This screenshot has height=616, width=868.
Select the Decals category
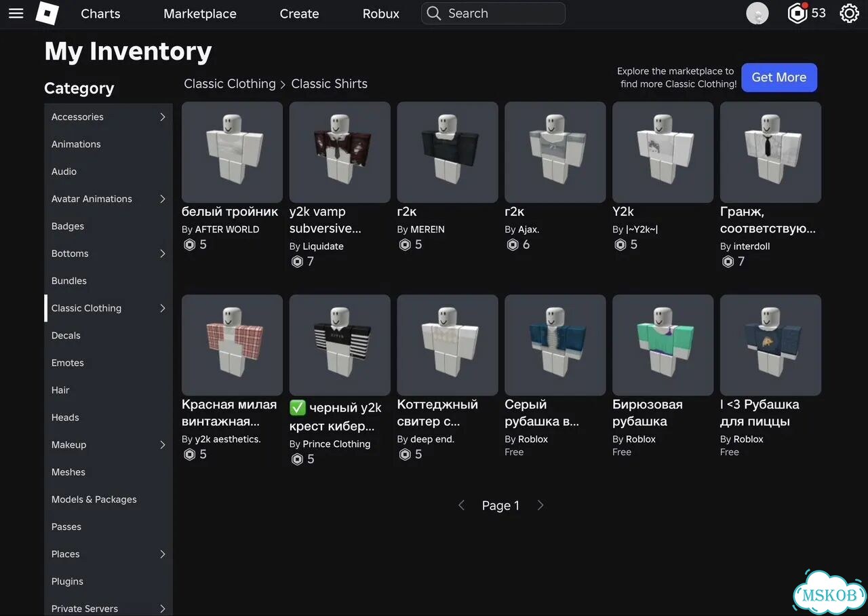tap(108, 336)
